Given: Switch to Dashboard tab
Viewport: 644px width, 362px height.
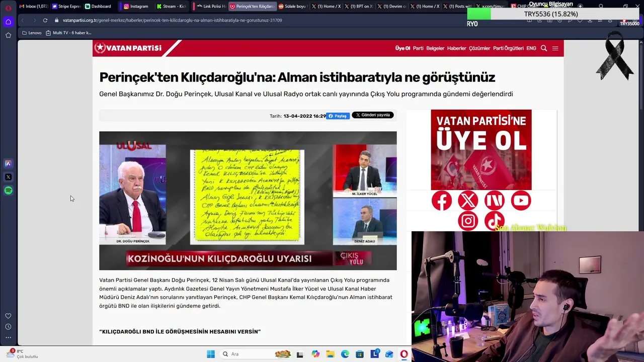Looking at the screenshot, I should coord(99,6).
